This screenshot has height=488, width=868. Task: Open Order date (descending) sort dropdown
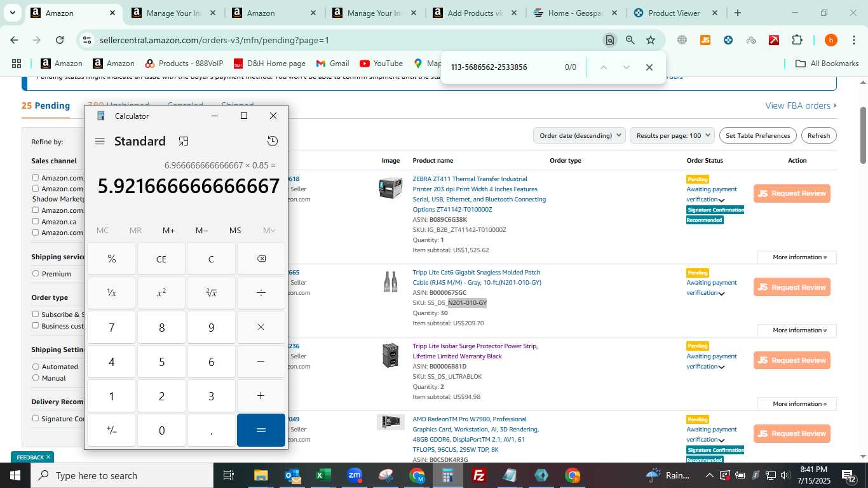coord(580,135)
